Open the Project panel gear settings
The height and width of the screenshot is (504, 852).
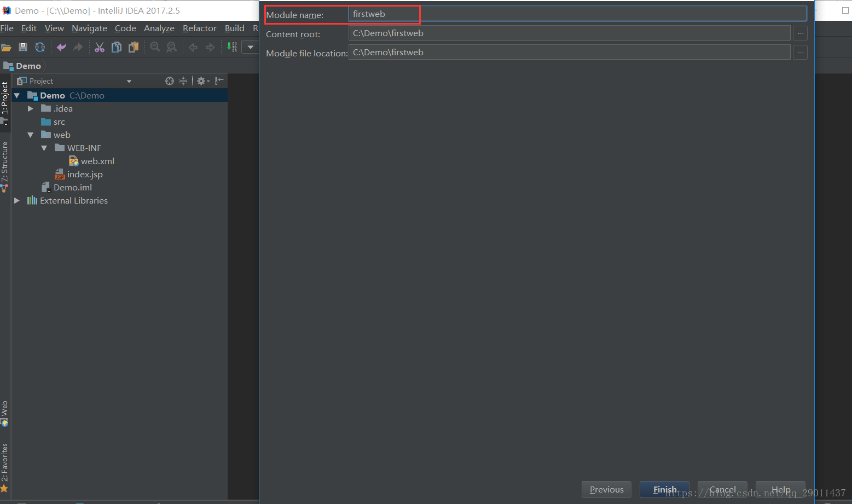point(203,81)
